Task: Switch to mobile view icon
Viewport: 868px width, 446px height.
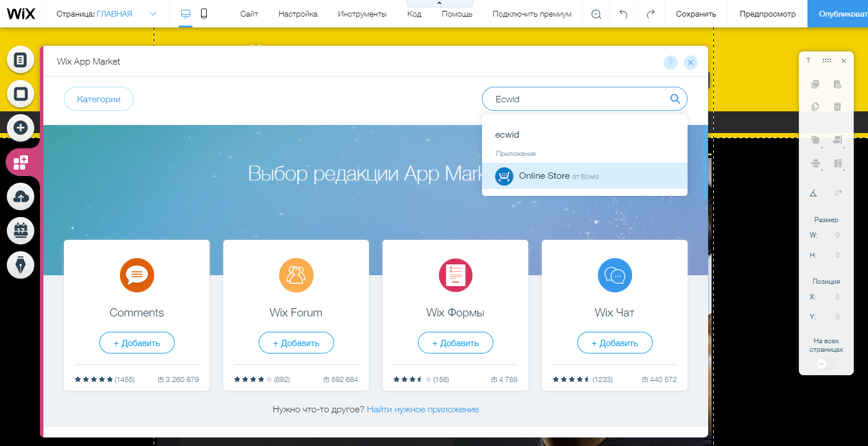Action: [x=204, y=14]
